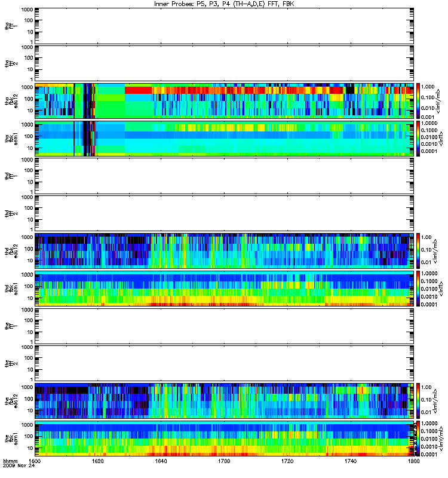Click the 'tha fbk edc12' y-axis label

[x=11, y=101]
